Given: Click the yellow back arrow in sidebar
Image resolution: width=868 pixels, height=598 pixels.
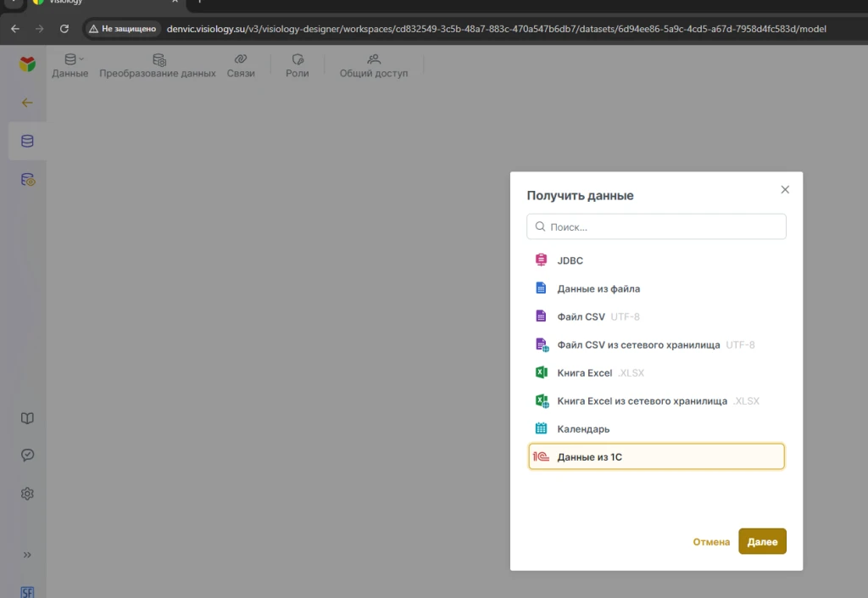Looking at the screenshot, I should (x=27, y=103).
